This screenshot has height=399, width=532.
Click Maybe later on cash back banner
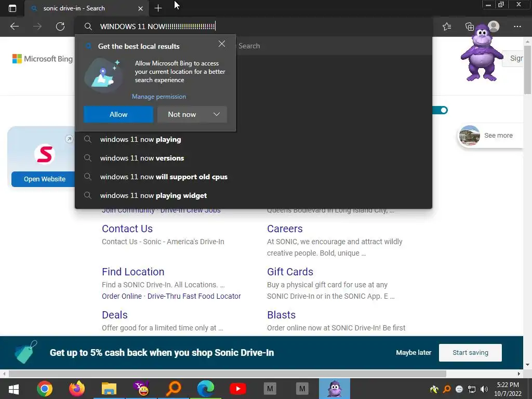pyautogui.click(x=414, y=353)
